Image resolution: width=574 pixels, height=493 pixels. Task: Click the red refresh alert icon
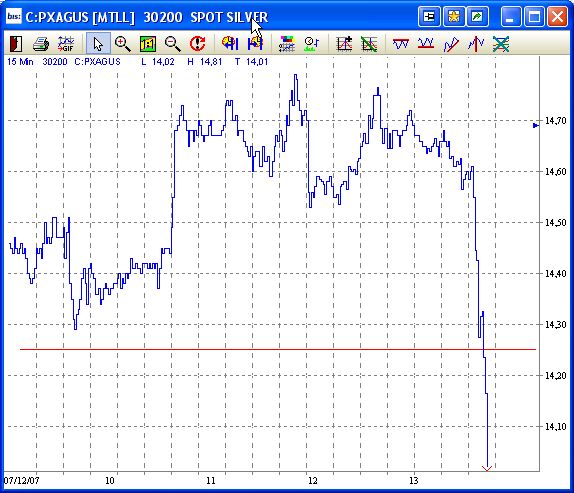(x=198, y=44)
